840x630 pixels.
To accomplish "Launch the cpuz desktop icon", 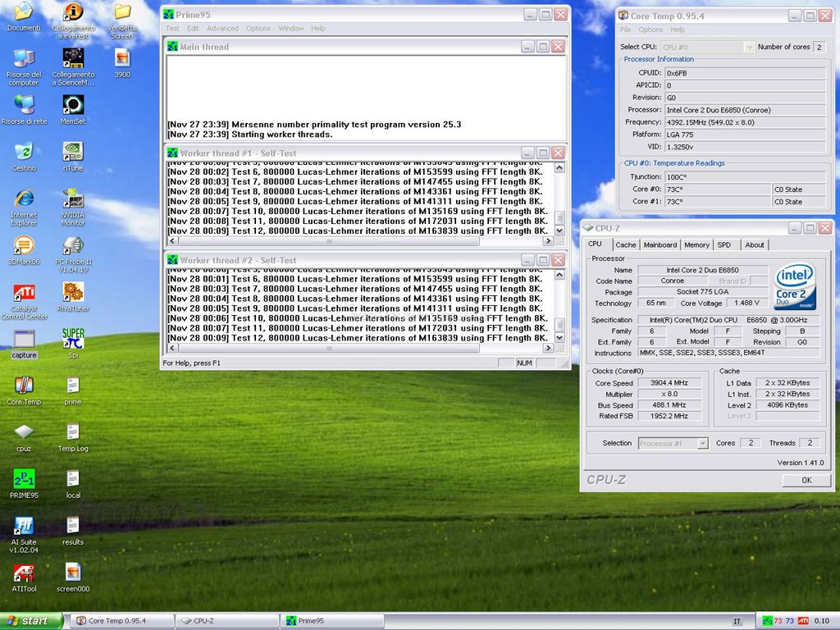I will click(24, 431).
